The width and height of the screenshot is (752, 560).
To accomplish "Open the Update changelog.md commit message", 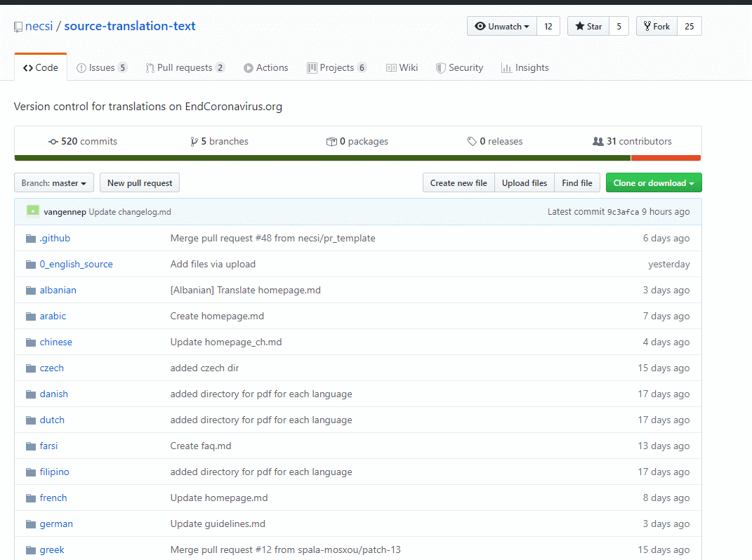I will click(130, 212).
